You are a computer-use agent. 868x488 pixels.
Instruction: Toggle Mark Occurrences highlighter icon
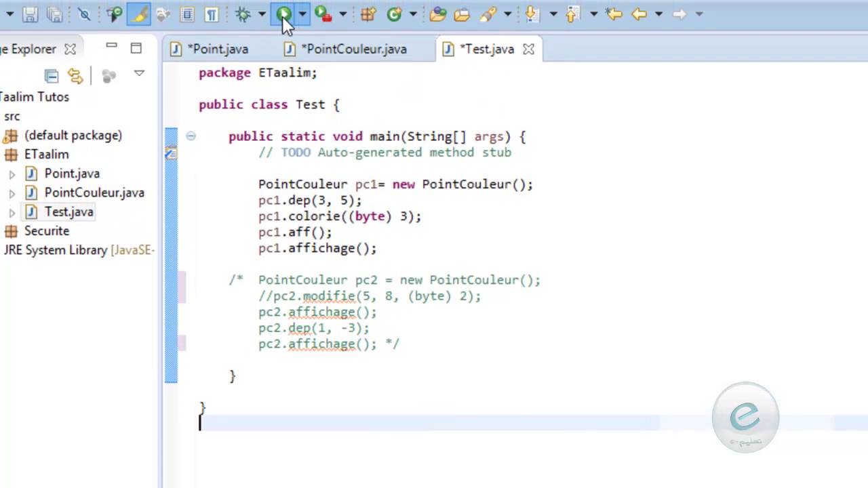[x=139, y=14]
